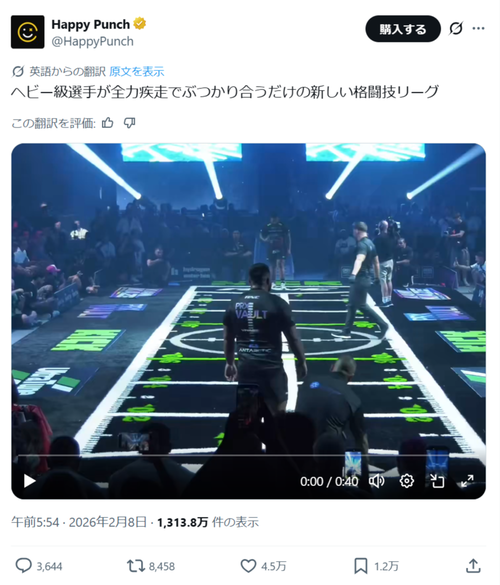Repost the post with retweet icon

(x=136, y=566)
